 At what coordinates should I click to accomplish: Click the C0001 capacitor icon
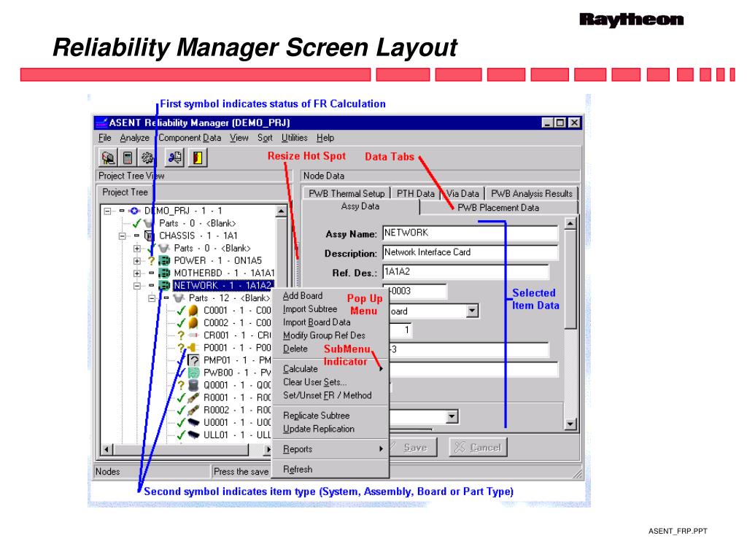point(193,311)
